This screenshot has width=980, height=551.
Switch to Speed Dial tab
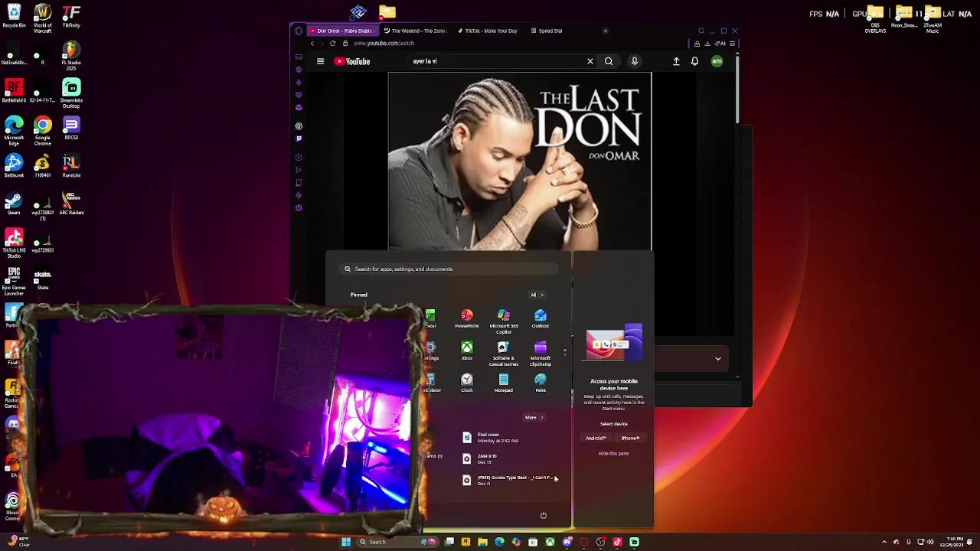pyautogui.click(x=547, y=31)
